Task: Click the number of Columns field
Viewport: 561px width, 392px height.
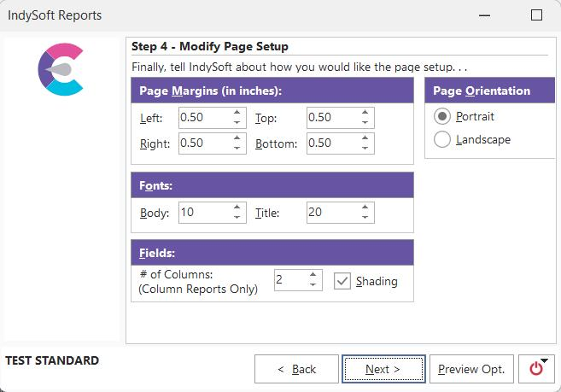Action: [289, 281]
